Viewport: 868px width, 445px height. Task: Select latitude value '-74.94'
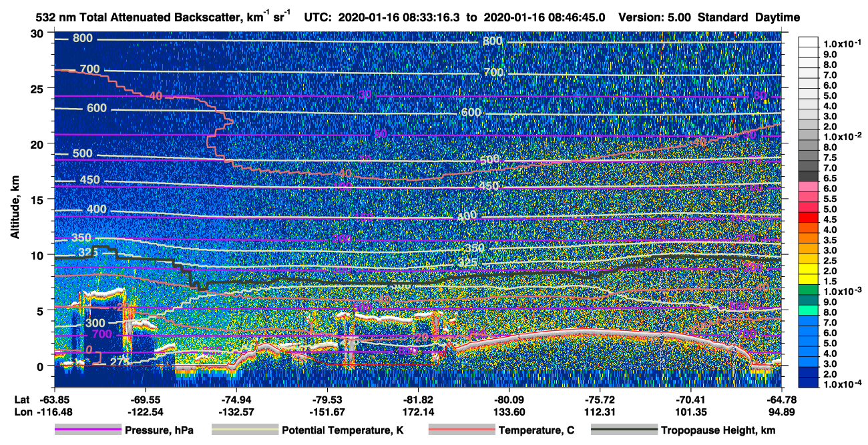click(x=236, y=399)
